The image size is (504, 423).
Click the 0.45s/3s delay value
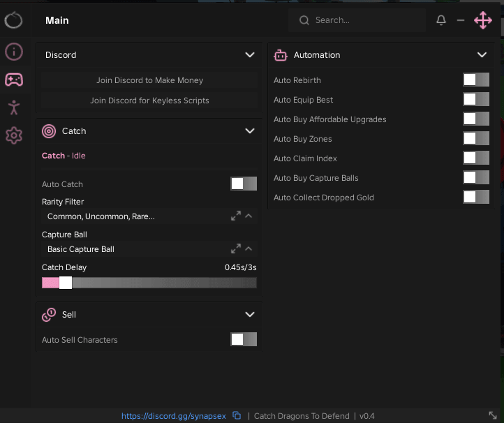(x=240, y=267)
